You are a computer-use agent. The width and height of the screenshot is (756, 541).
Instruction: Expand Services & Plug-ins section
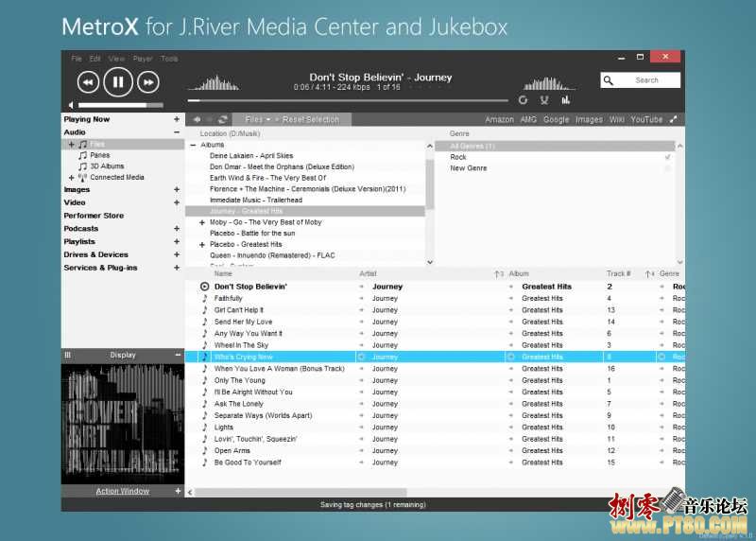point(177,268)
